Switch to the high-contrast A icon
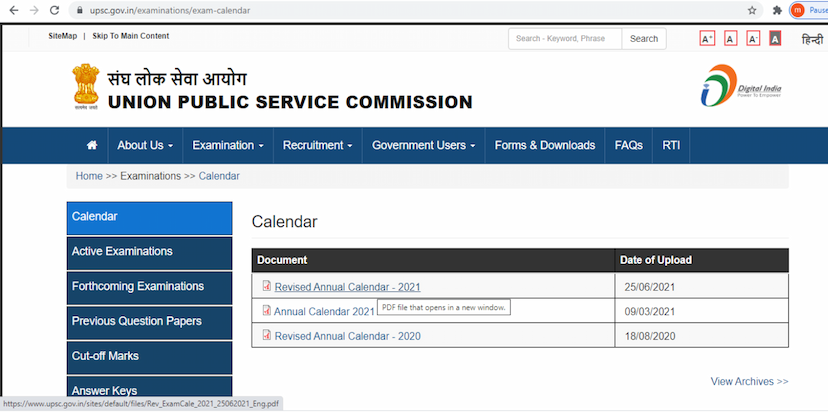The height and width of the screenshot is (412, 828). coord(775,39)
